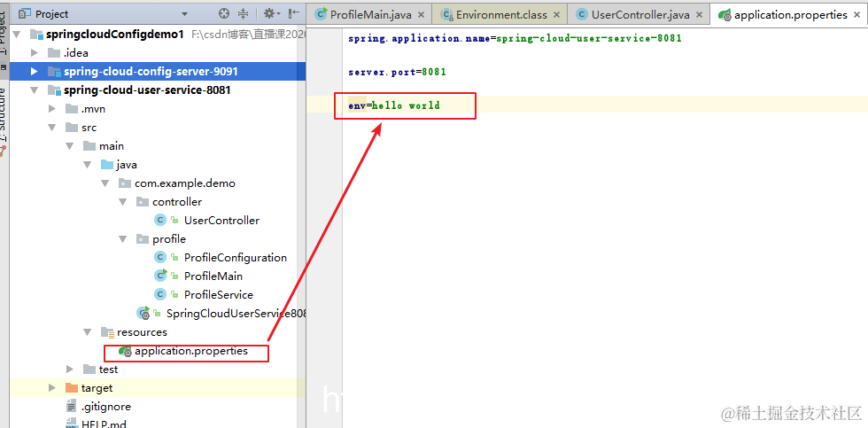Screen dimensions: 868x428
Task: Close the Environment.class tab
Action: click(557, 15)
